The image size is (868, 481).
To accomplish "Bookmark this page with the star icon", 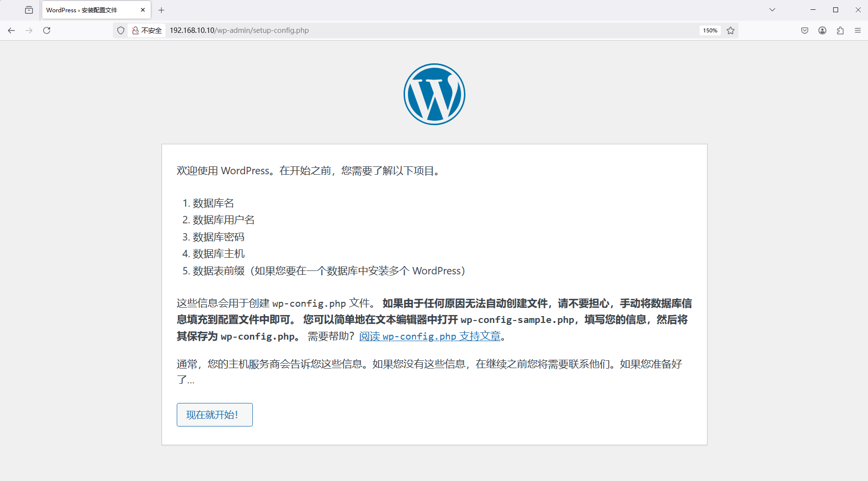I will [x=731, y=30].
